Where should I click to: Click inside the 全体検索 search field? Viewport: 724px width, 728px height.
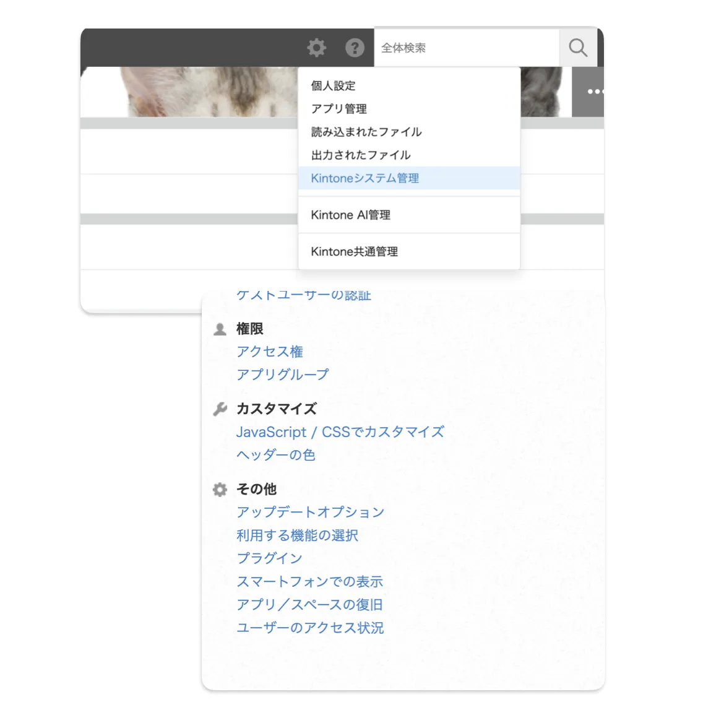(x=464, y=47)
